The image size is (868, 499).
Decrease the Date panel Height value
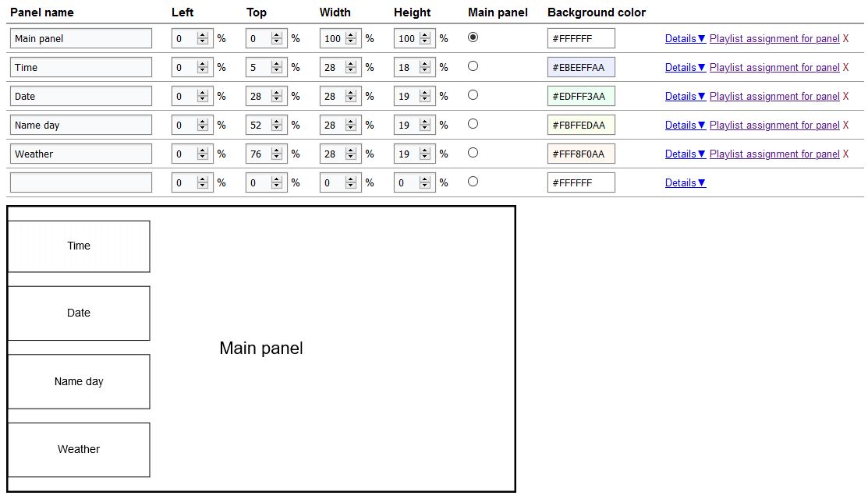point(424,100)
